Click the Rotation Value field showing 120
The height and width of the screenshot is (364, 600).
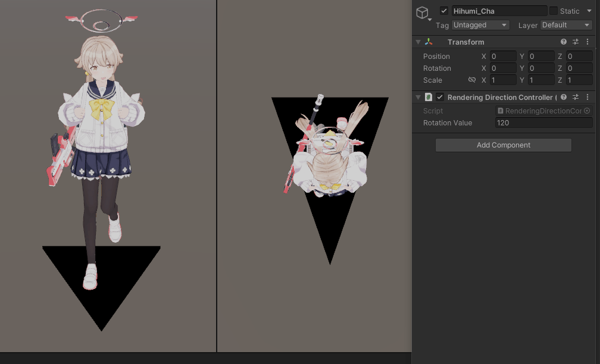(x=544, y=123)
